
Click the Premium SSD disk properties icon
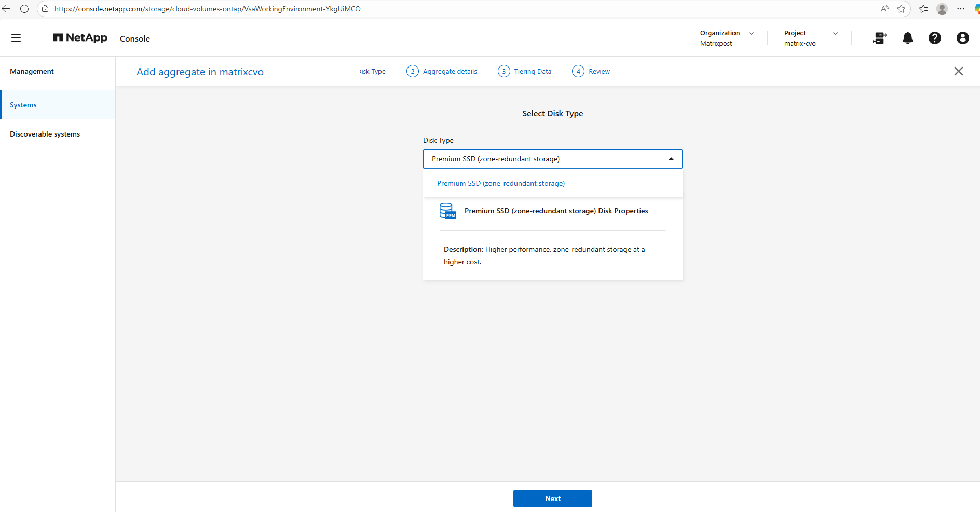pos(447,211)
